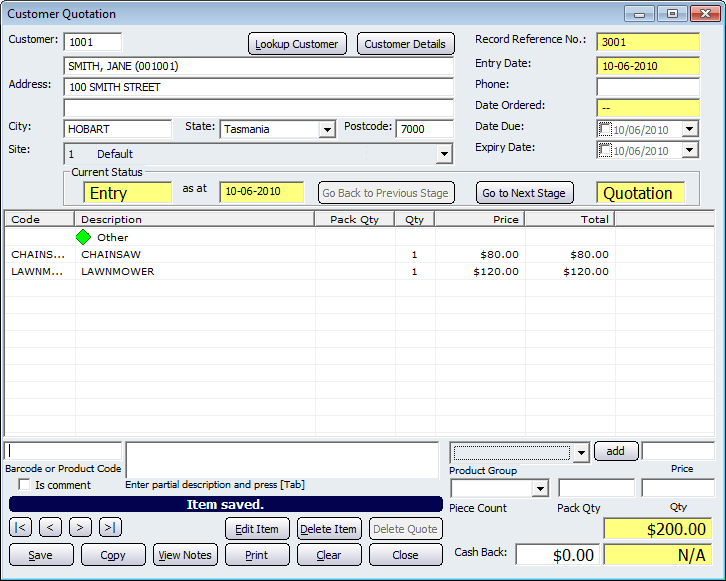Image resolution: width=726 pixels, height=581 pixels.
Task: Click the Close button
Action: pyautogui.click(x=406, y=555)
